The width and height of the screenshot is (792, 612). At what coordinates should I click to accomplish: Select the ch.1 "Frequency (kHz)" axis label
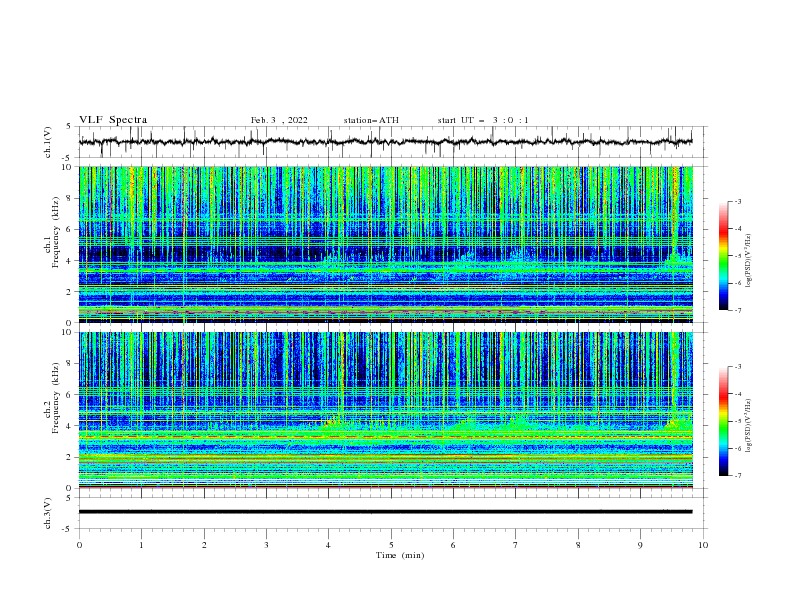(55, 233)
